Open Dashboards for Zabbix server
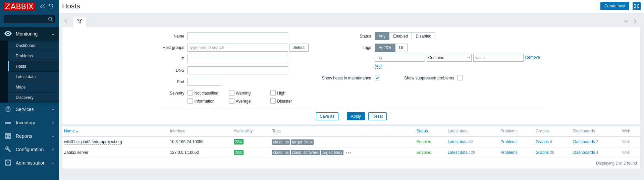 [584, 153]
